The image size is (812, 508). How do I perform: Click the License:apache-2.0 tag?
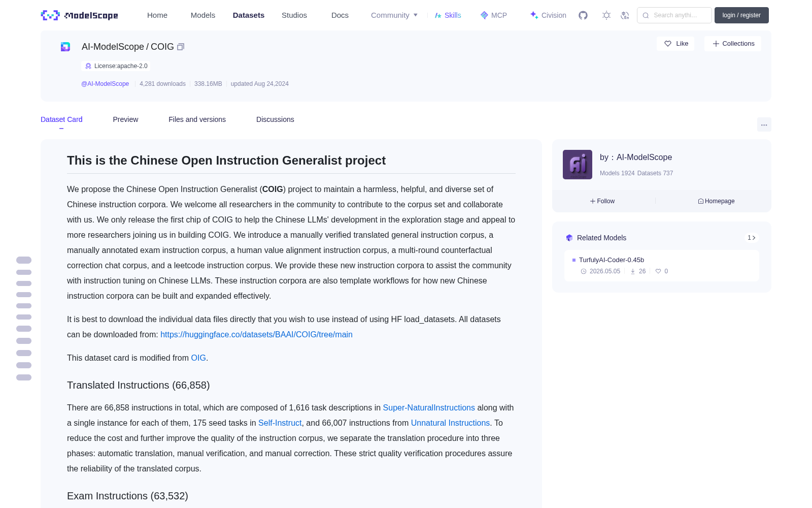[x=116, y=66]
